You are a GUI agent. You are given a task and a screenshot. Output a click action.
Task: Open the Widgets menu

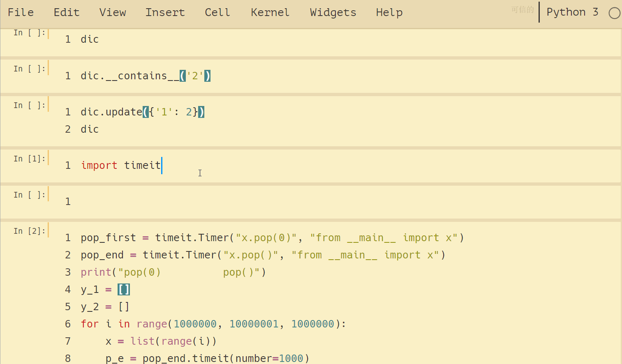coord(333,12)
